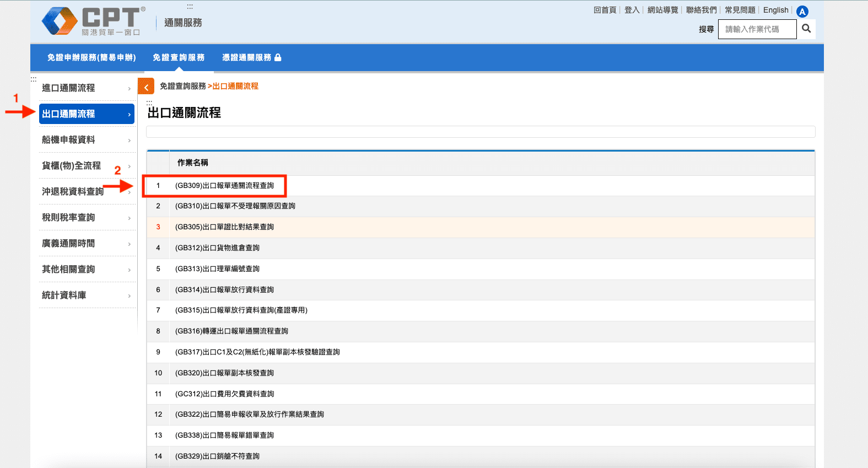Open (GB320)出口報單副本核發查詢
The image size is (868, 468).
[224, 373]
